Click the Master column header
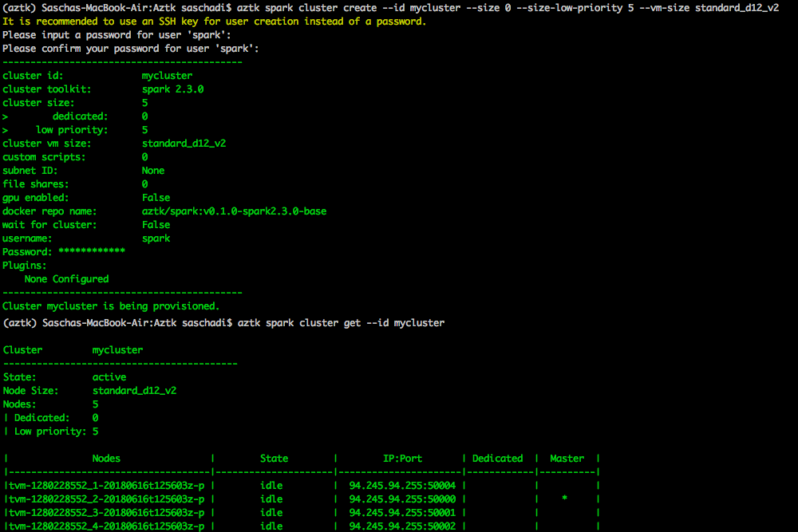The width and height of the screenshot is (798, 532). pyautogui.click(x=567, y=458)
